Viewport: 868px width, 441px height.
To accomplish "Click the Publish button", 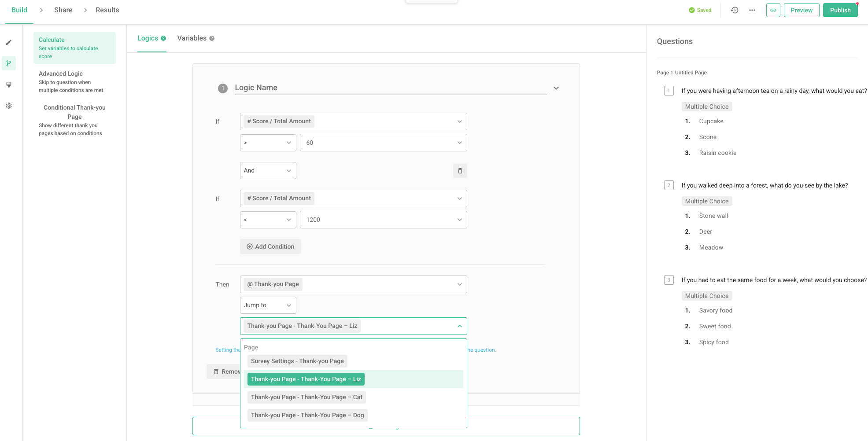I will pyautogui.click(x=840, y=10).
